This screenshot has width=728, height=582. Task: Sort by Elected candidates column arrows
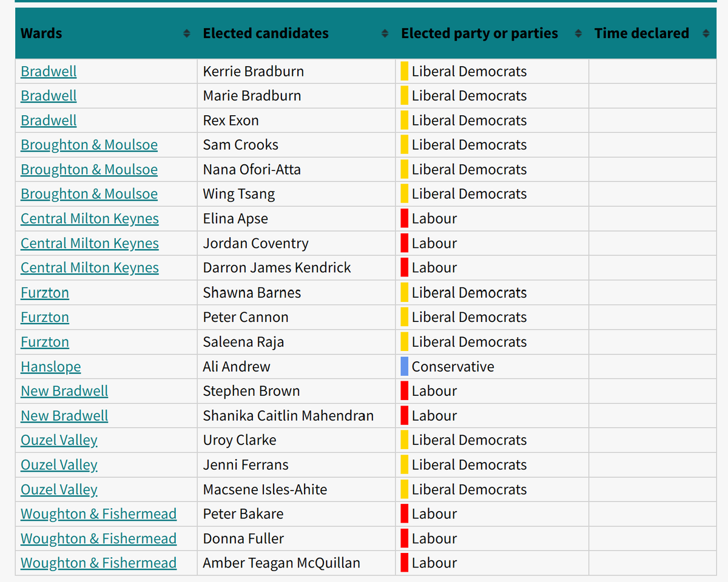(385, 34)
